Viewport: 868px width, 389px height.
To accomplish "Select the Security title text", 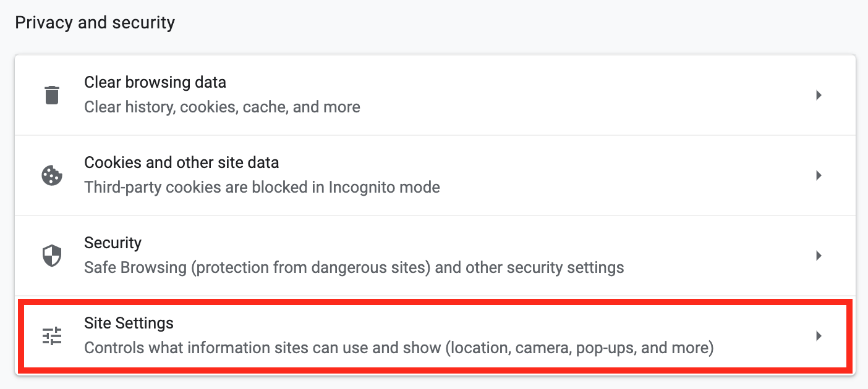I will coord(113,243).
